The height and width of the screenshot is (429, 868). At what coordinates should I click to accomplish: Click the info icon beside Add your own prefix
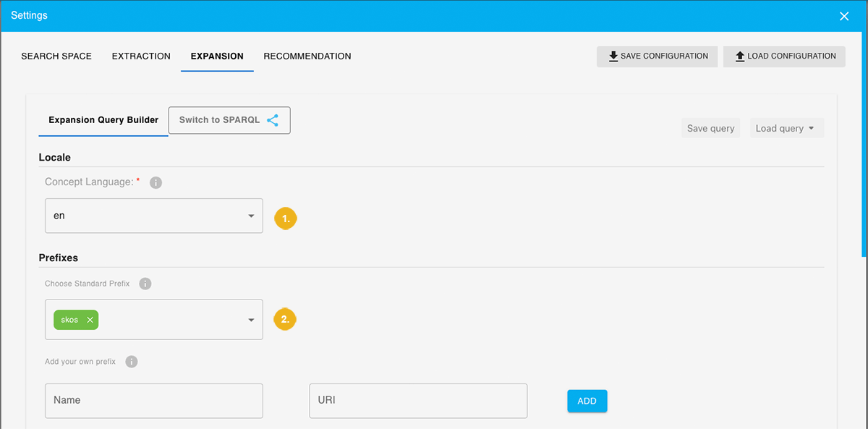(131, 361)
